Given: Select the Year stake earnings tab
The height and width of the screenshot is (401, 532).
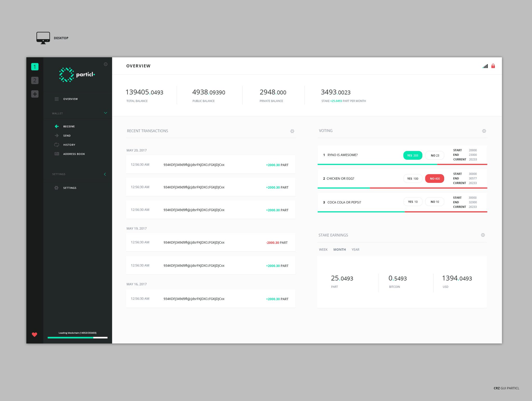Looking at the screenshot, I should 355,250.
